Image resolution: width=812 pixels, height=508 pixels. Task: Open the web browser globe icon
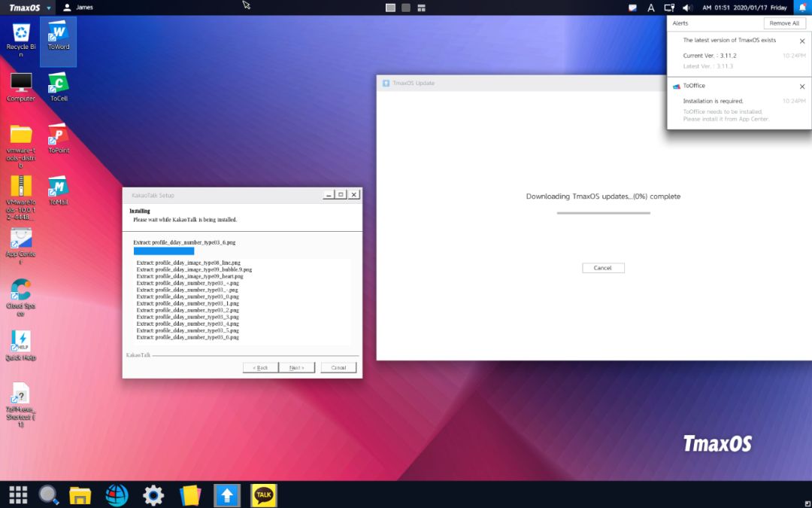pos(117,494)
